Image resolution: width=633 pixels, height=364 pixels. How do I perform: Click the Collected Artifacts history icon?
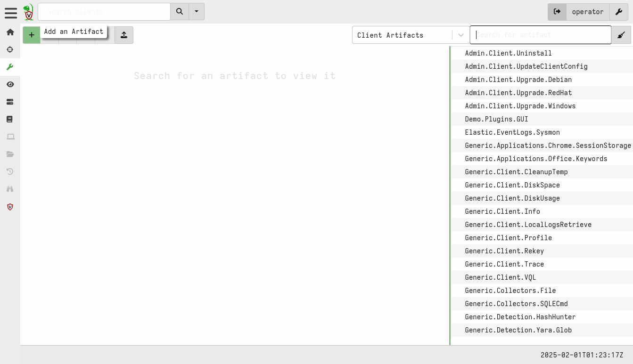coord(10,171)
